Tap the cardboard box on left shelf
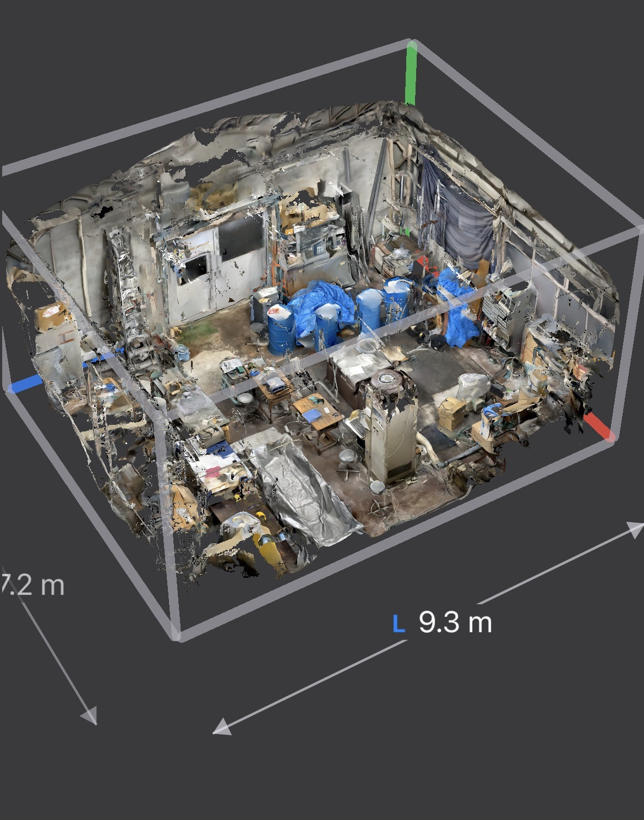 click(x=52, y=316)
